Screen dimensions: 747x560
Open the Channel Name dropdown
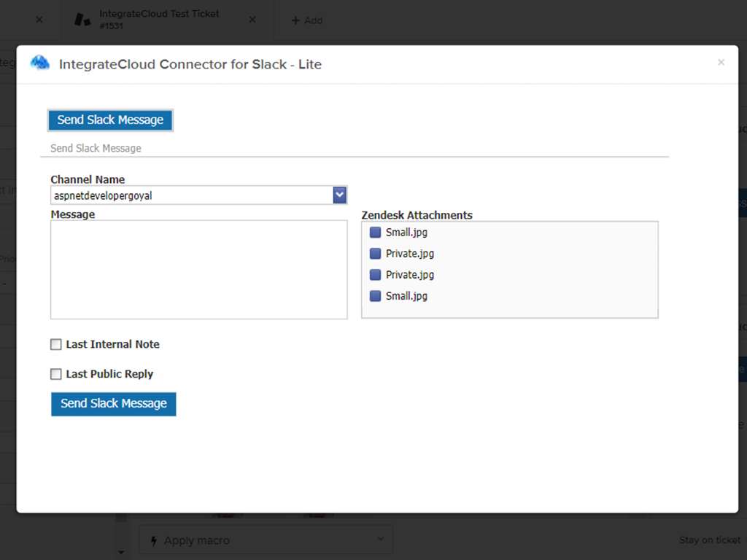click(339, 195)
